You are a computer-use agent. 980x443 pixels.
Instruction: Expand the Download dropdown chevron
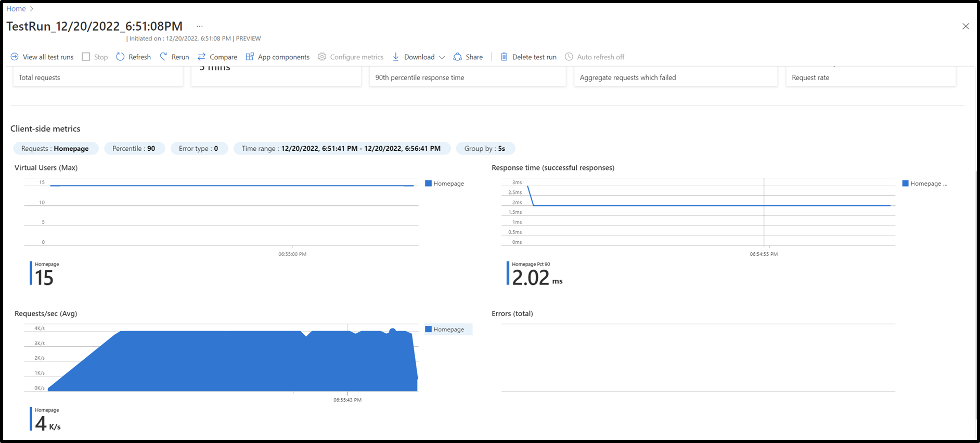tap(442, 57)
